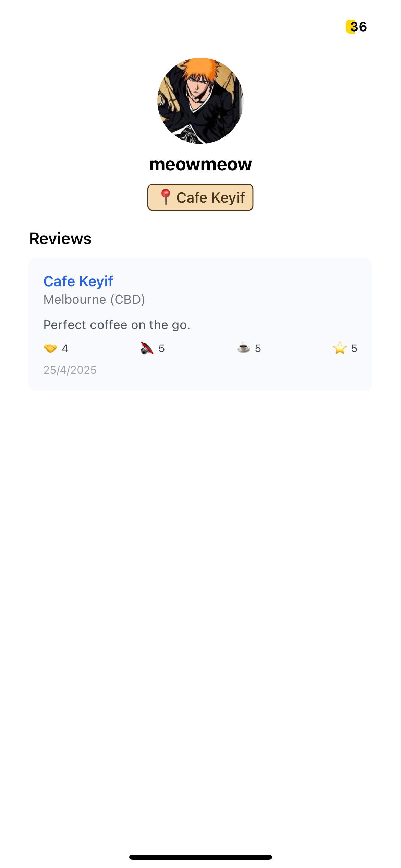Tap the muted speaker noise rating icon
Image resolution: width=401 pixels, height=868 pixels.
click(147, 348)
